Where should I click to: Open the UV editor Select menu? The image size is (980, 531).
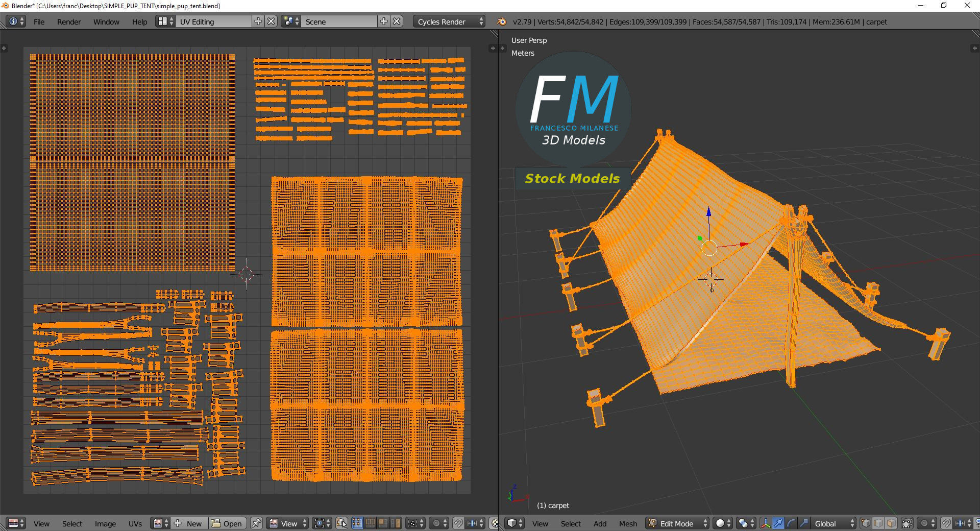click(x=72, y=524)
